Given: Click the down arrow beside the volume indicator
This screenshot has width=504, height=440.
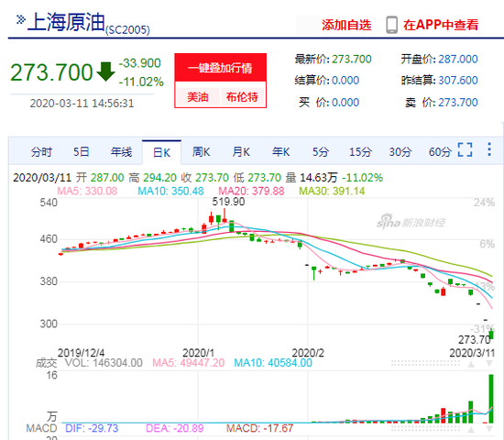Looking at the screenshot, I should pyautogui.click(x=489, y=364).
